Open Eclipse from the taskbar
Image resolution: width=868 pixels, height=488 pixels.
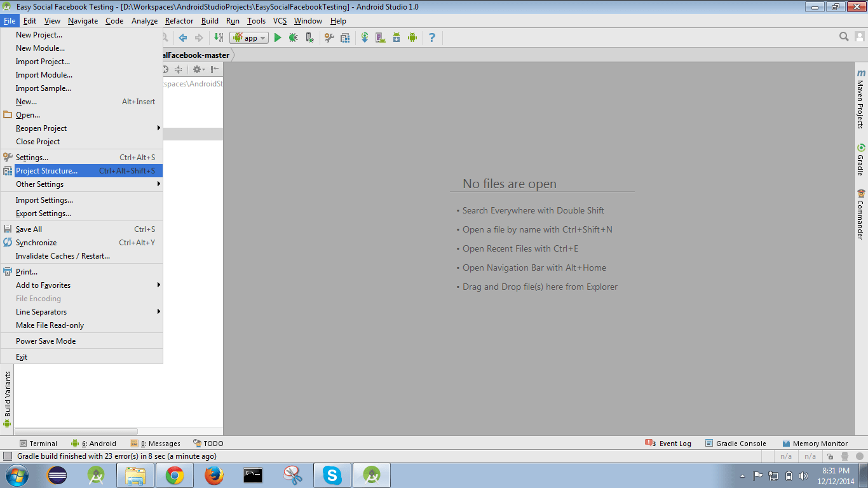[57, 475]
